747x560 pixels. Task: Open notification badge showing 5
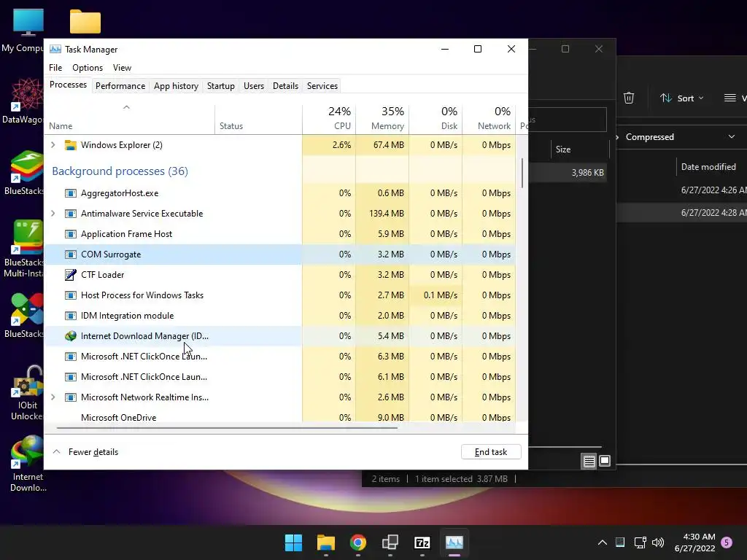click(727, 542)
